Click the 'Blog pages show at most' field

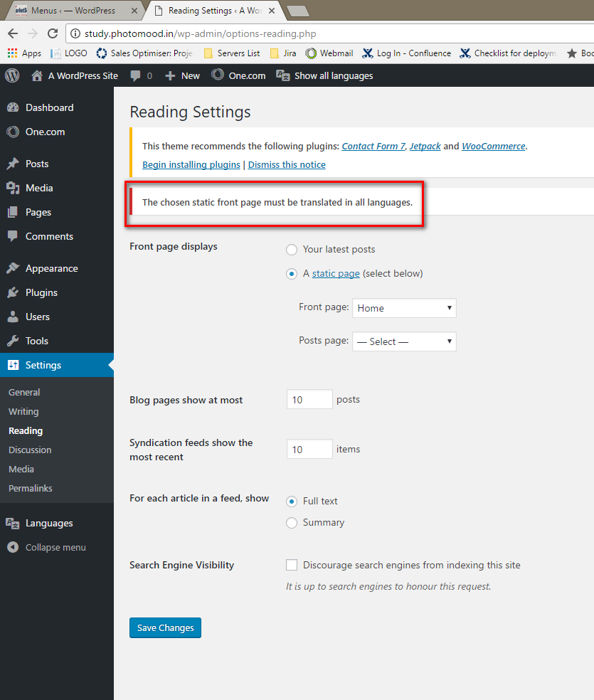[309, 400]
